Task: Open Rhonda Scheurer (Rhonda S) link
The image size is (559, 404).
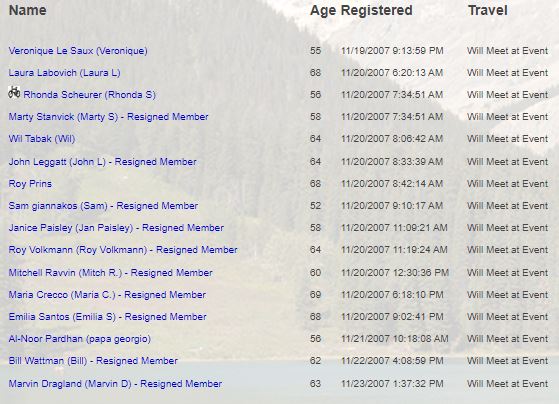Action: [x=89, y=95]
